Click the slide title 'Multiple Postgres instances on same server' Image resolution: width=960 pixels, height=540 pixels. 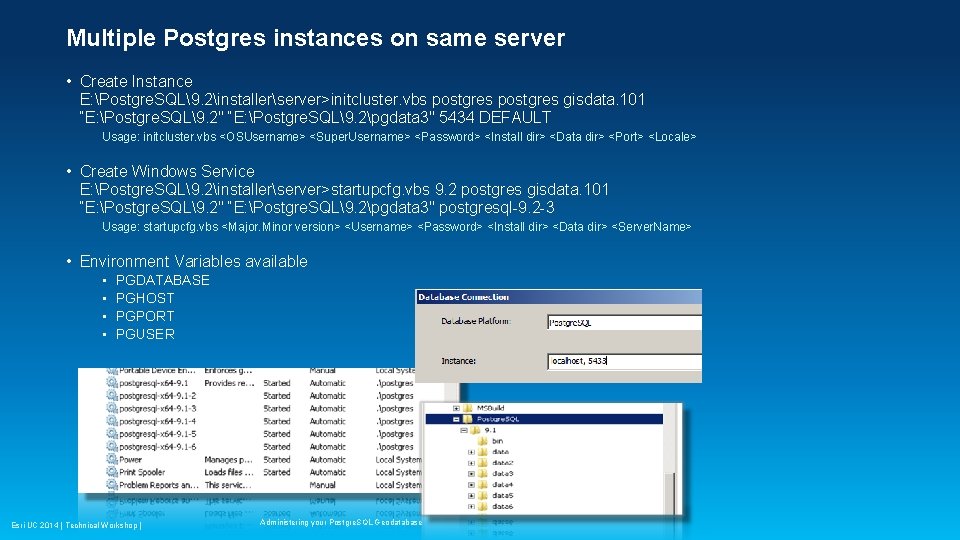315,38
